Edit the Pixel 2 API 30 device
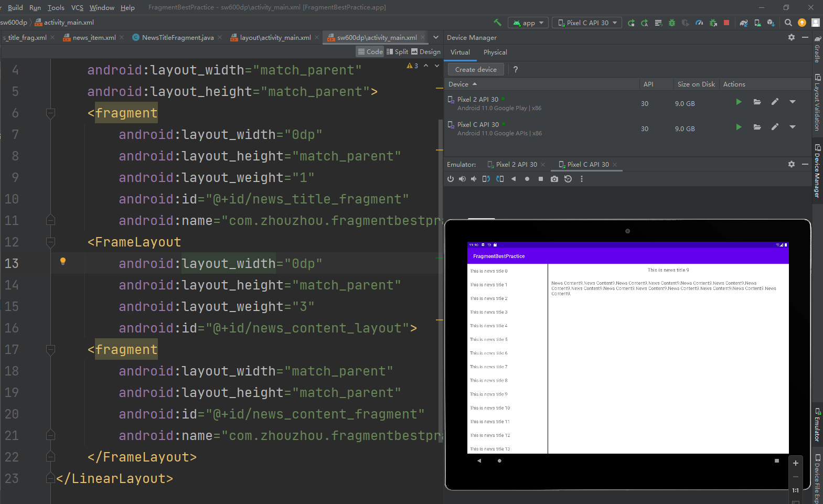823x504 pixels. (775, 102)
